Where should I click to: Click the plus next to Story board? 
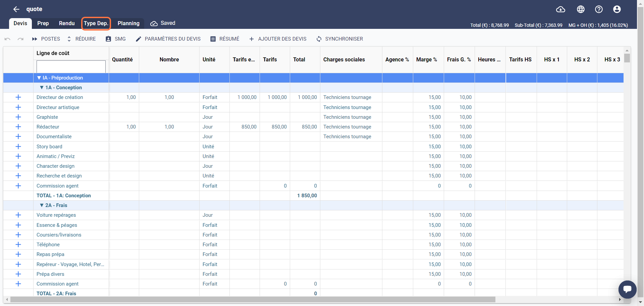(x=18, y=147)
